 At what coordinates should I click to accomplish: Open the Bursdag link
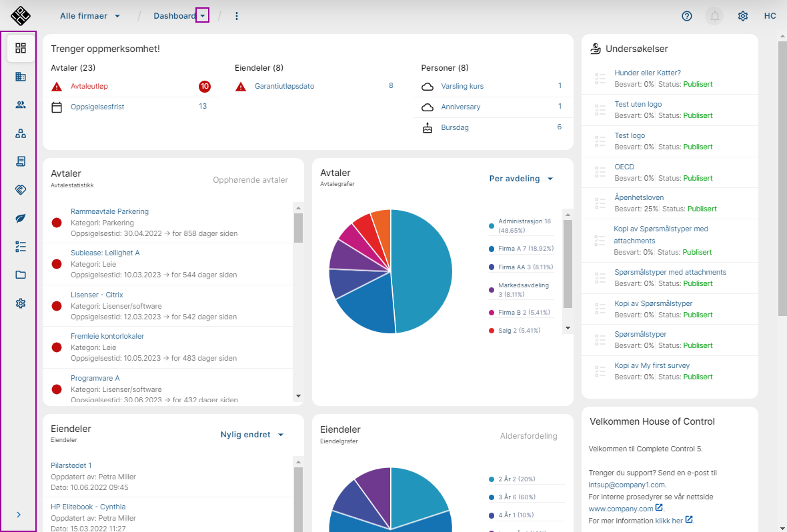455,127
